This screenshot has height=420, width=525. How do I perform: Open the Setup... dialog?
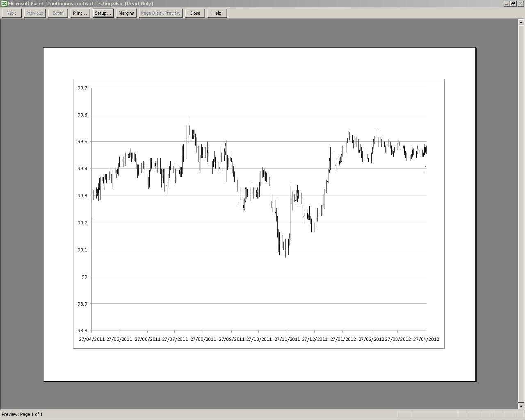pyautogui.click(x=103, y=13)
